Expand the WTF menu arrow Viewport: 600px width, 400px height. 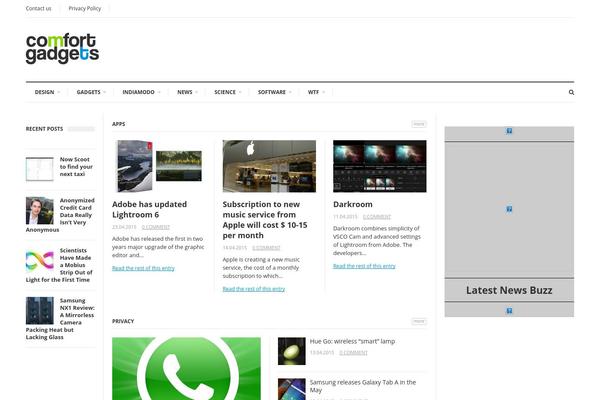coord(323,92)
